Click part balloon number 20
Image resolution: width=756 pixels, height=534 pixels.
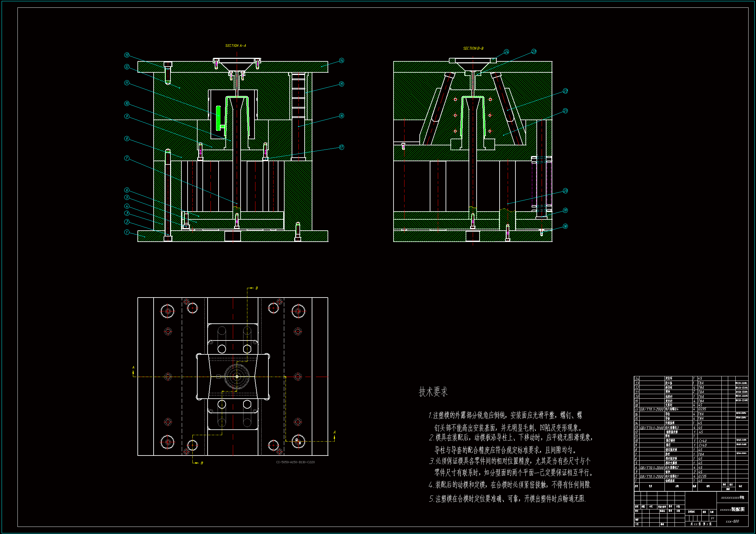[x=565, y=191]
